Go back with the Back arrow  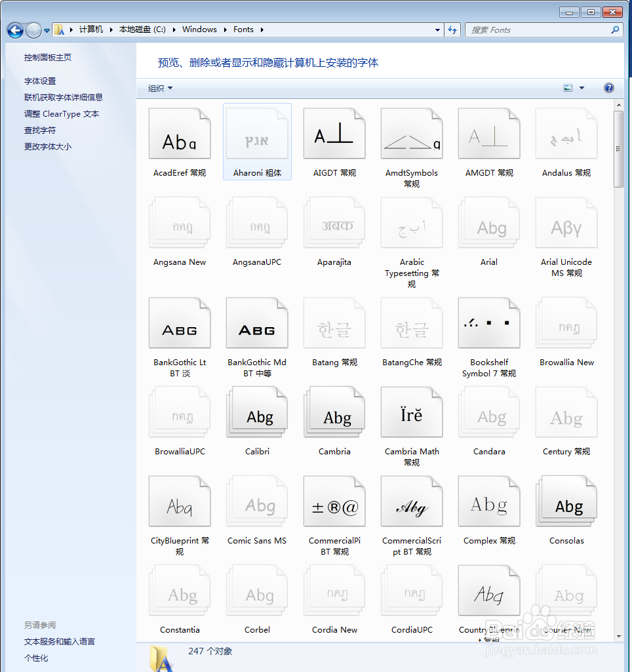coord(15,30)
